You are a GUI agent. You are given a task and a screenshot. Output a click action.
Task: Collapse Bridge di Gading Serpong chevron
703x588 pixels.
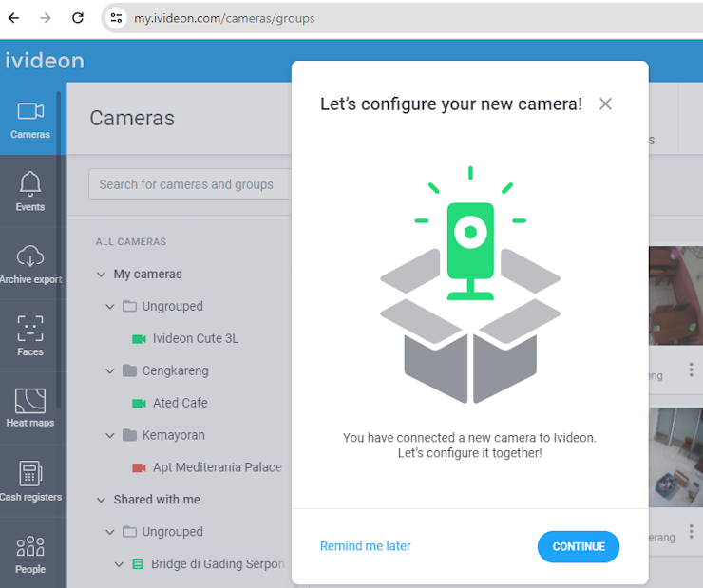point(120,564)
